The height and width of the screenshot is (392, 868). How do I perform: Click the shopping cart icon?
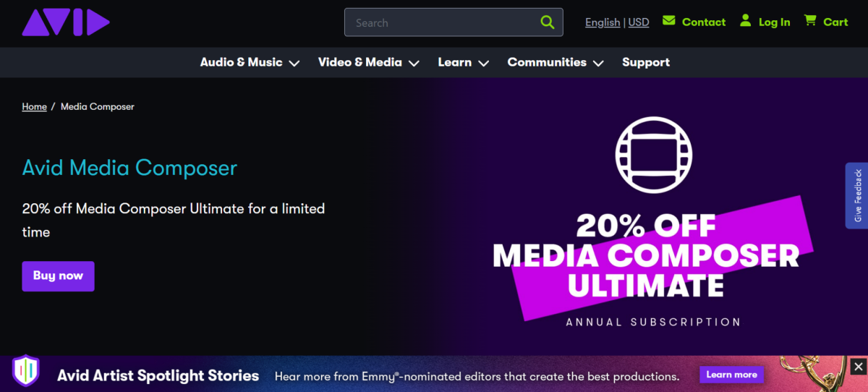click(x=810, y=21)
